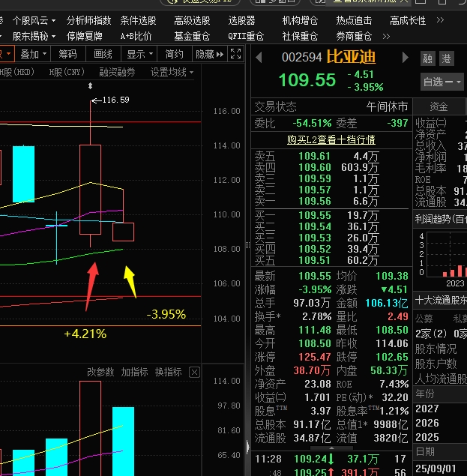The width and height of the screenshot is (467, 476).
Task: Click the 比亚迪 stock name link
Action: 352,57
